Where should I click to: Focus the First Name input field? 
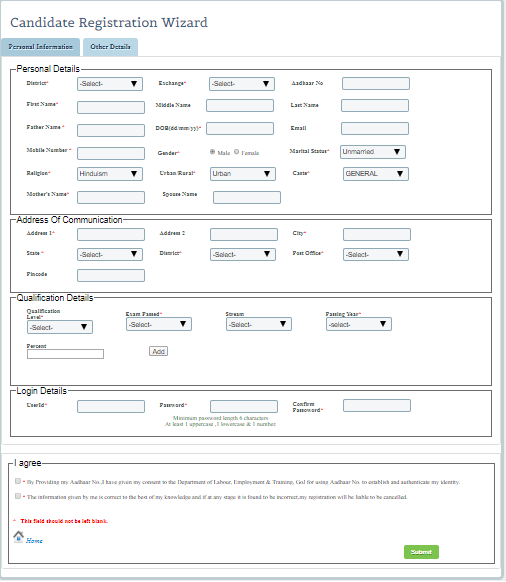(111, 108)
